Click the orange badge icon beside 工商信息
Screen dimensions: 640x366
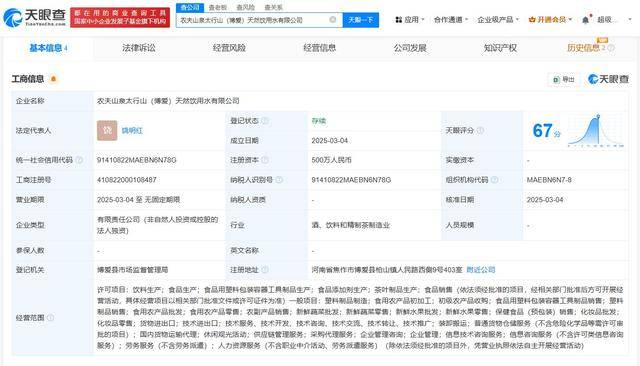(53, 79)
